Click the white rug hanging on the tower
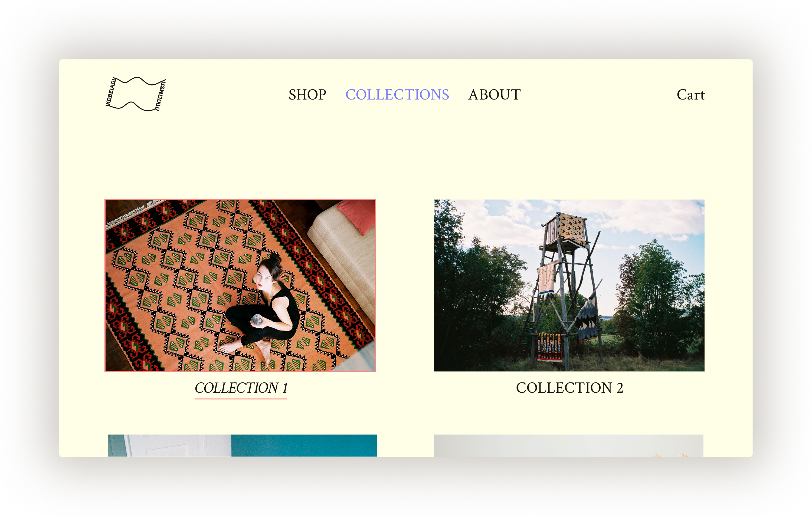The height and width of the screenshot is (516, 812). [x=547, y=279]
